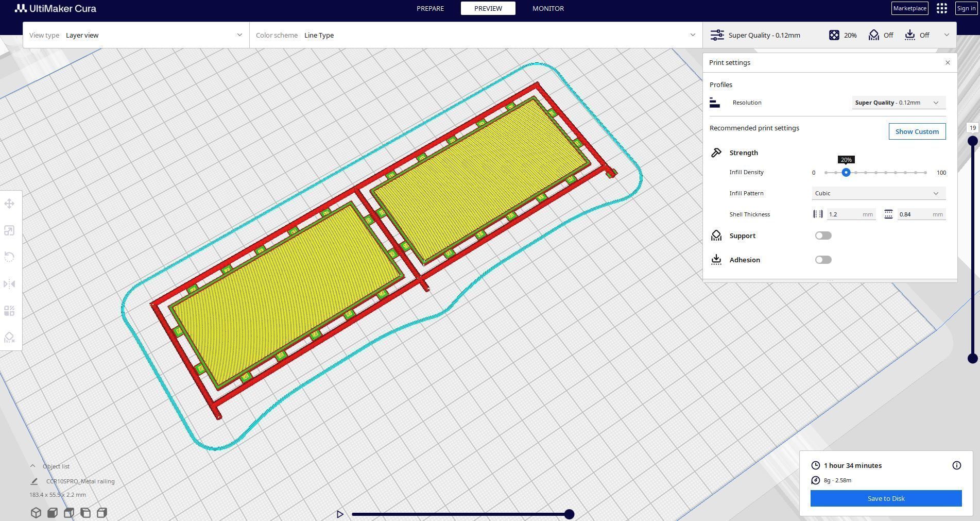Viewport: 980px width, 521px height.
Task: Switch to the MONITOR tab
Action: click(548, 8)
